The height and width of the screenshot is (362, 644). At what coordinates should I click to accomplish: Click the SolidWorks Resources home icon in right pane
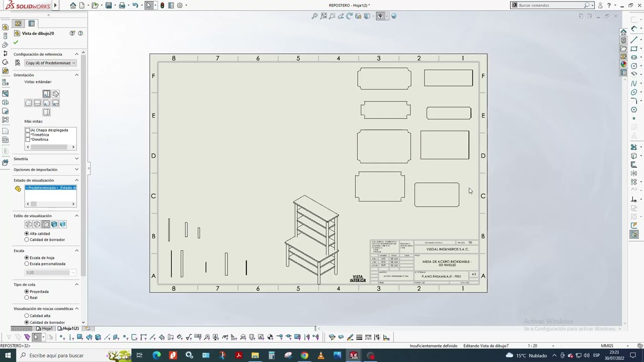(x=623, y=32)
